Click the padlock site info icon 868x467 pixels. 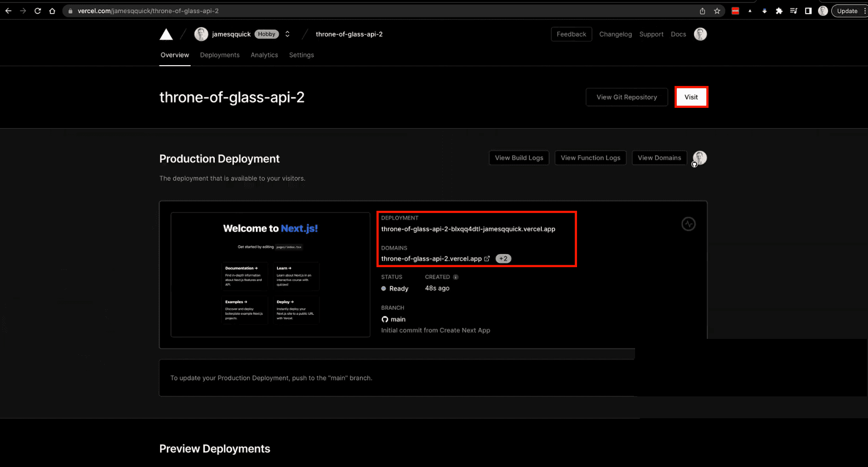70,11
